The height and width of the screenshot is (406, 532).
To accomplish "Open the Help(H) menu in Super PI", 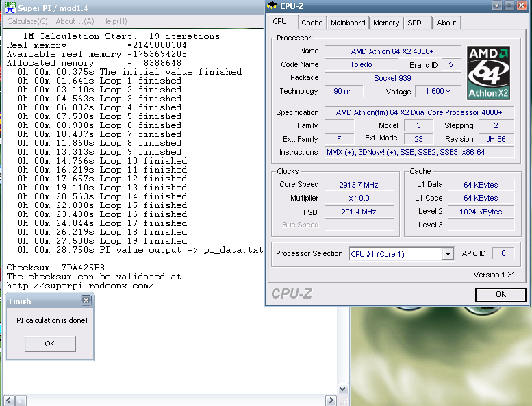I will 114,21.
